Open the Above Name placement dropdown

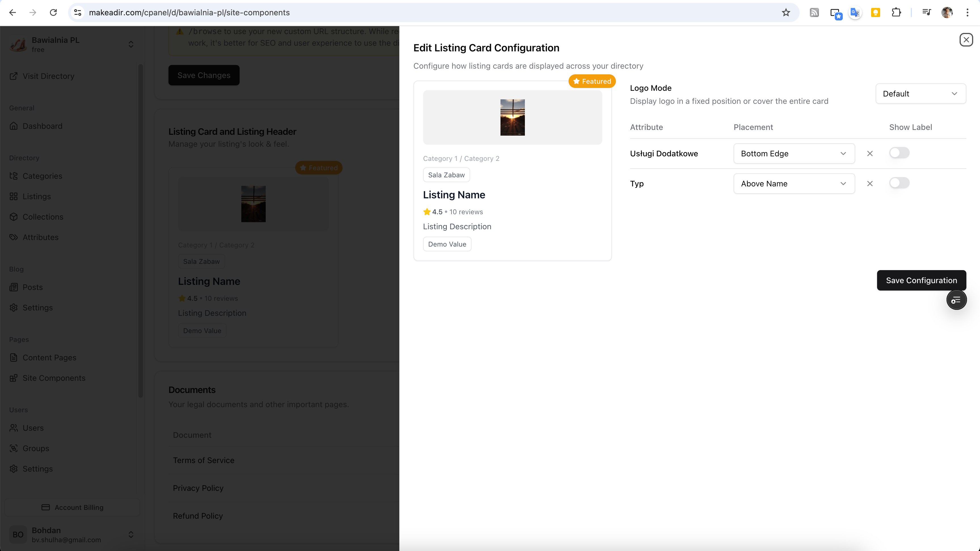794,183
